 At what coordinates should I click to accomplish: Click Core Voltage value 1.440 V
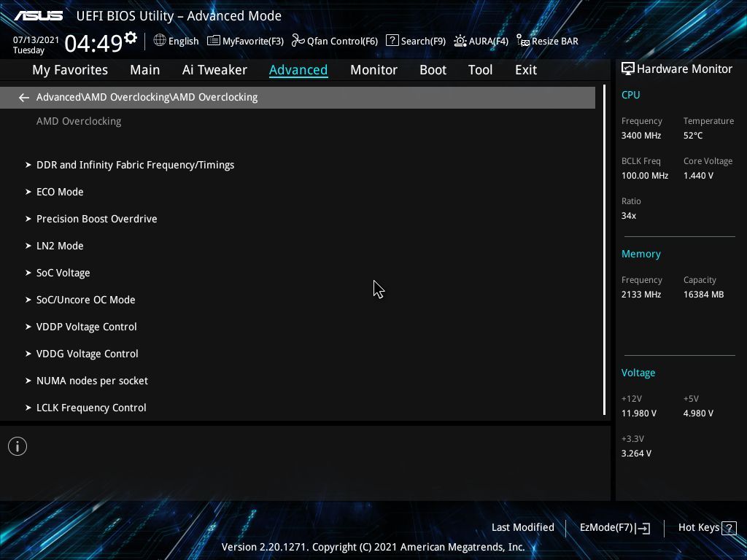tap(698, 176)
